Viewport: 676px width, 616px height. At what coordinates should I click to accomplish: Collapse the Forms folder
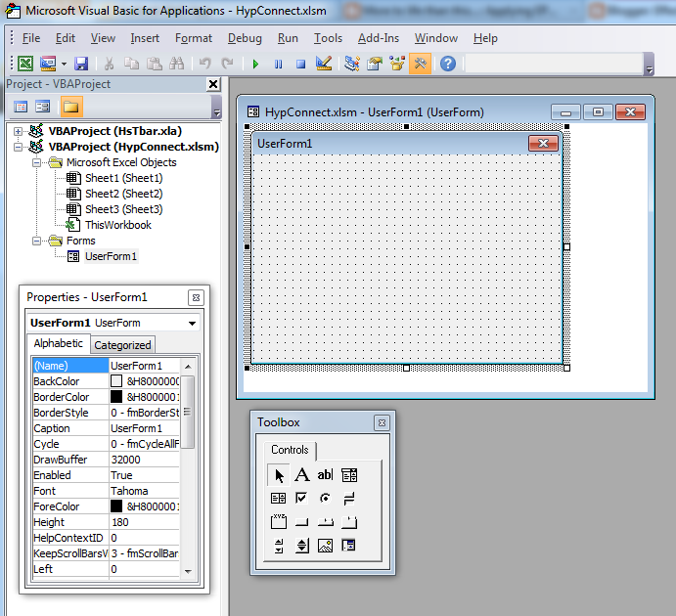[37, 241]
